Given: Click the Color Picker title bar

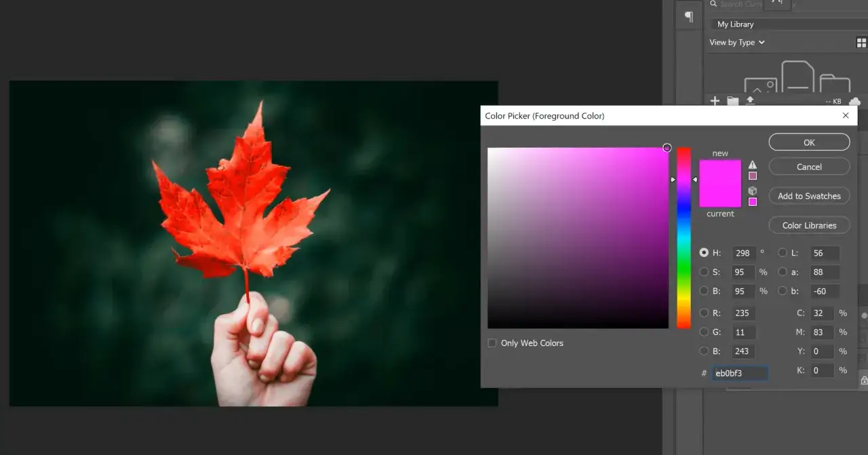Looking at the screenshot, I should (x=610, y=115).
